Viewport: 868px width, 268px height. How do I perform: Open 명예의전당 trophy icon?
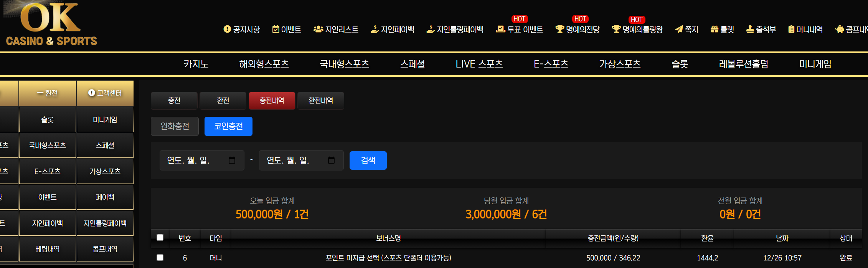559,29
